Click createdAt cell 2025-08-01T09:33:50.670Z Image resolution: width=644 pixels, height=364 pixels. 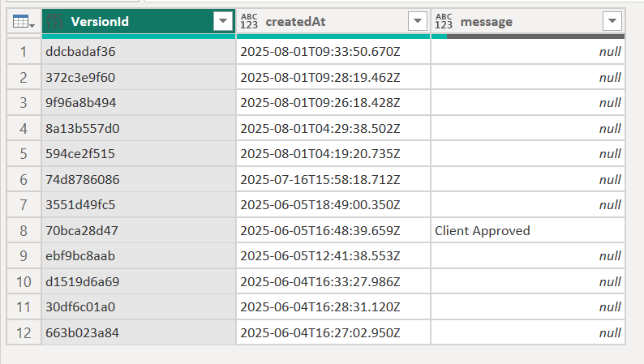333,52
